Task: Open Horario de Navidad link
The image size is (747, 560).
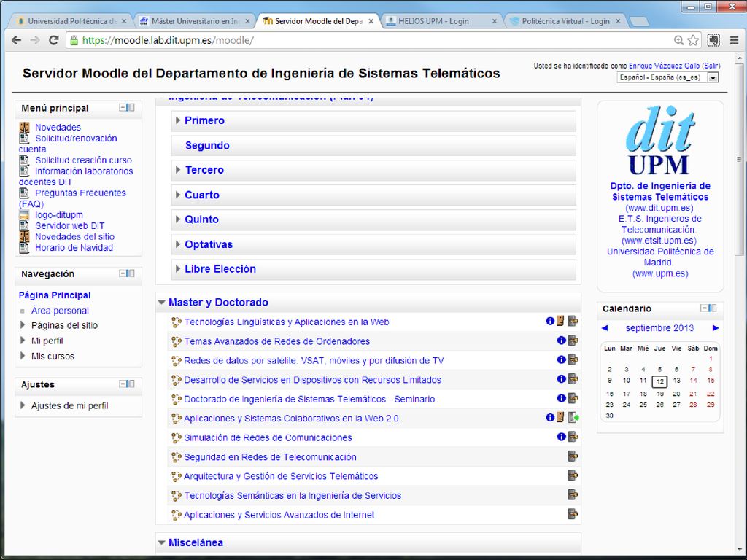Action: 74,248
